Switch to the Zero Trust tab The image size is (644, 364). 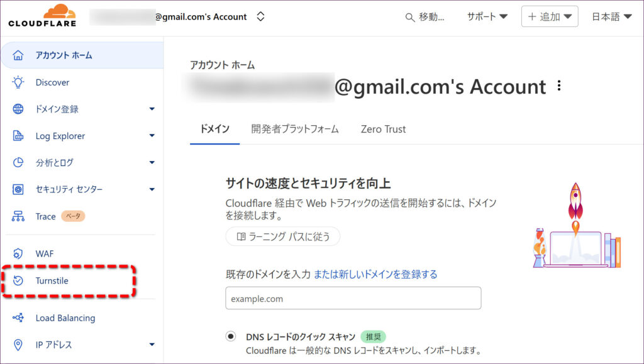pyautogui.click(x=383, y=129)
